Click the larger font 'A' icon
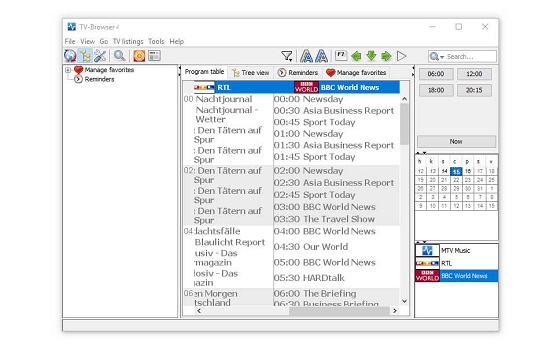Image resolution: width=550 pixels, height=363 pixels. point(306,56)
